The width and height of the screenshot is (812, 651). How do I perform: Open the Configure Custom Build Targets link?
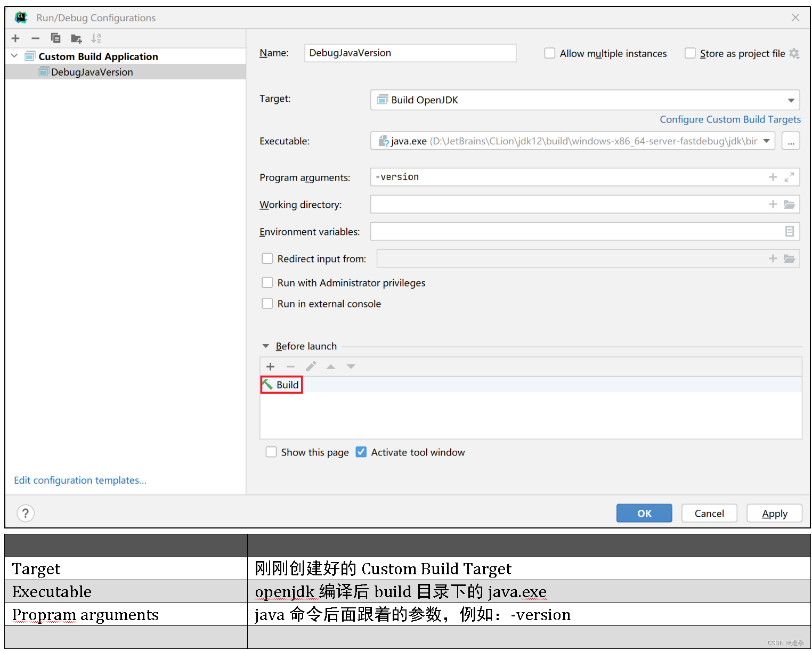coord(730,119)
